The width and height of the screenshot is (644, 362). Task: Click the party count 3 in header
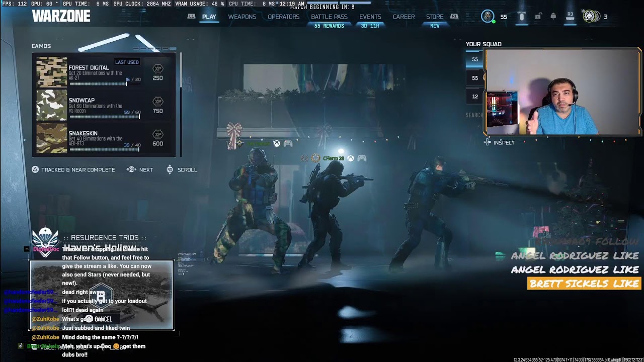point(605,17)
